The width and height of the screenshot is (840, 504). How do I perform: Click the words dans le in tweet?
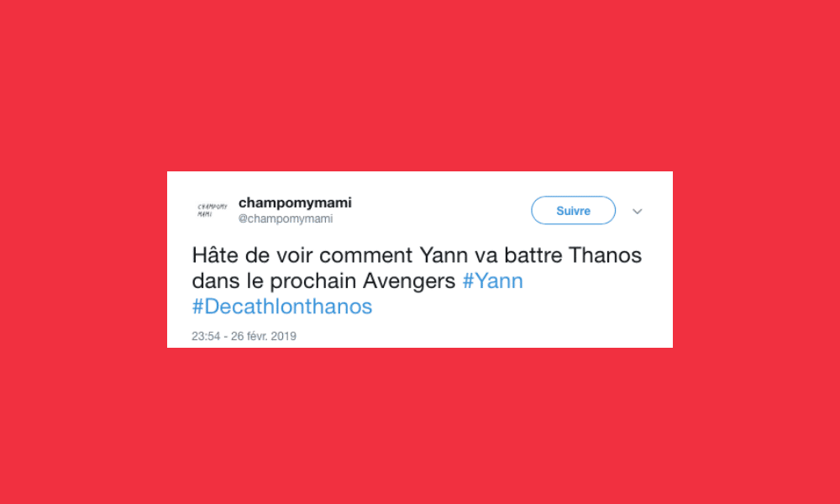228,281
